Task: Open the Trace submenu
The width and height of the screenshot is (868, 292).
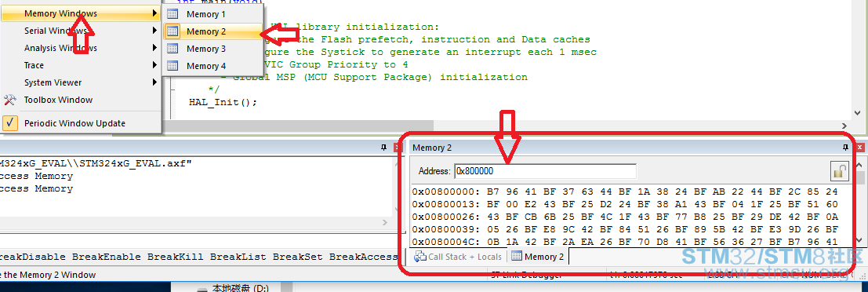Action: click(81, 65)
